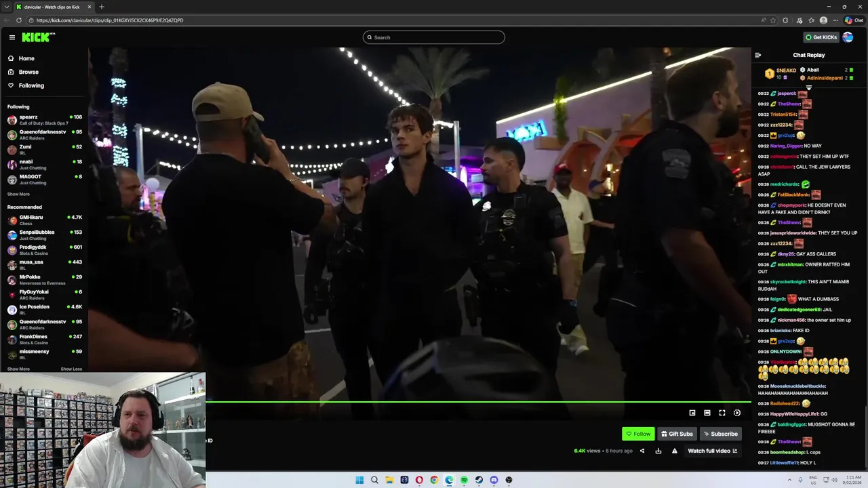Open browser settings and more menu
The image size is (868, 488).
(835, 20)
